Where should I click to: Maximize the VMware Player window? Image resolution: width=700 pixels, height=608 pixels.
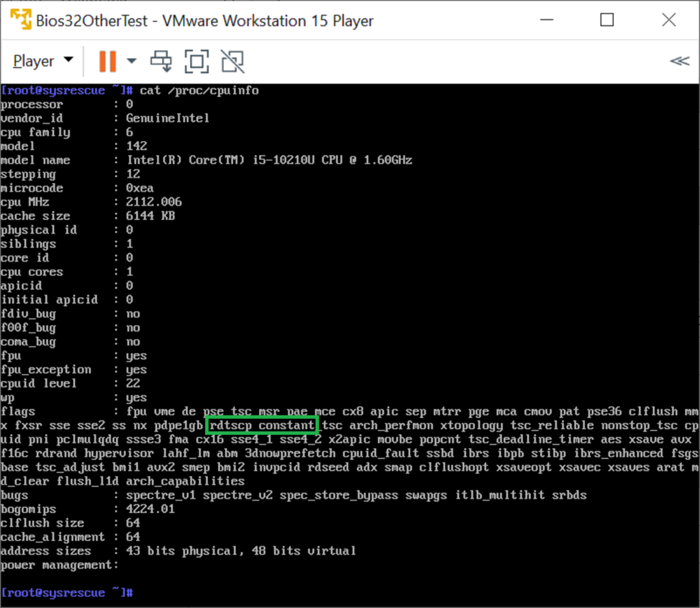pyautogui.click(x=606, y=20)
